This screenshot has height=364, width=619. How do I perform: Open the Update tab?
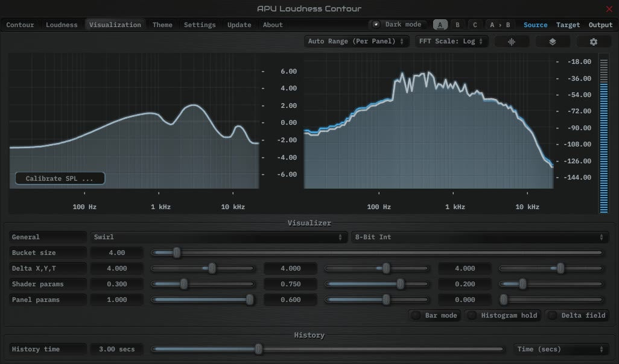[240, 25]
